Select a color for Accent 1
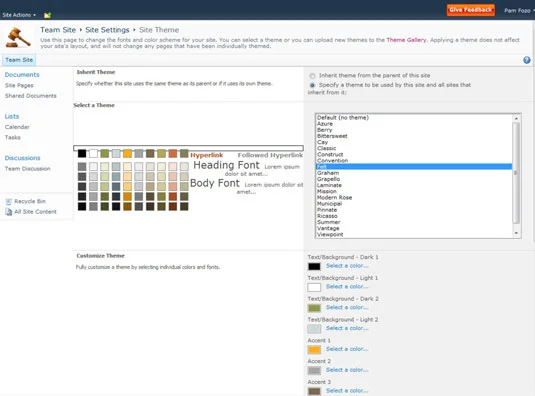 click(x=347, y=349)
